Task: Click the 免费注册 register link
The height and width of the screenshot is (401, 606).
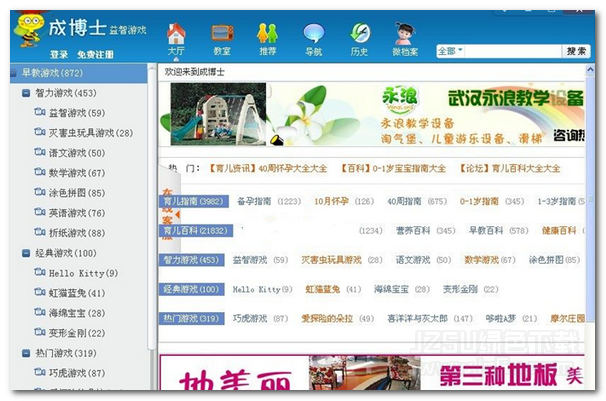Action: [x=95, y=54]
